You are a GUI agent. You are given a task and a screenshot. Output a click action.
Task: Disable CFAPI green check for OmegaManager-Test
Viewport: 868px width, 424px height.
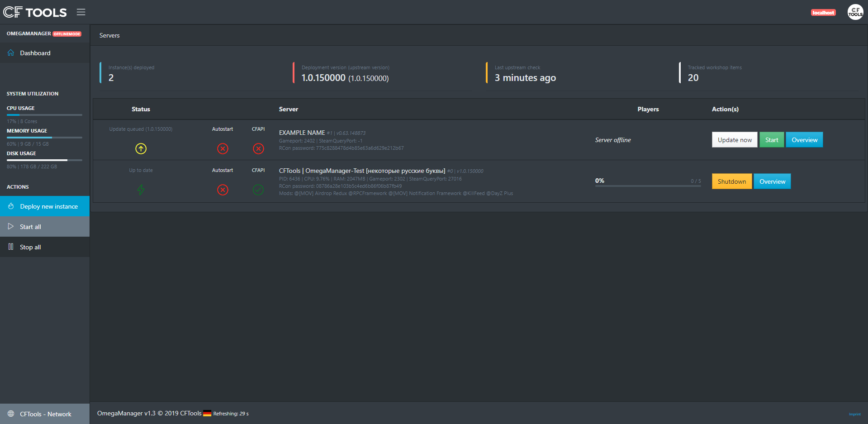point(258,190)
